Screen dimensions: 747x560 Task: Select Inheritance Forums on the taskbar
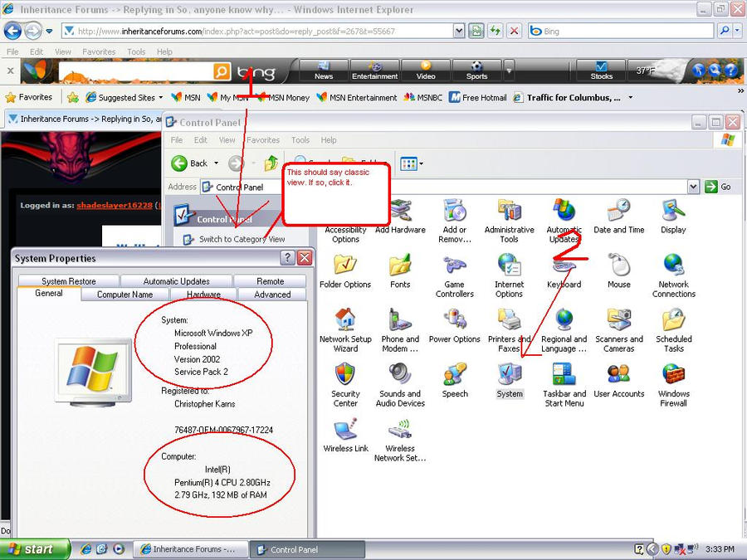(190, 548)
